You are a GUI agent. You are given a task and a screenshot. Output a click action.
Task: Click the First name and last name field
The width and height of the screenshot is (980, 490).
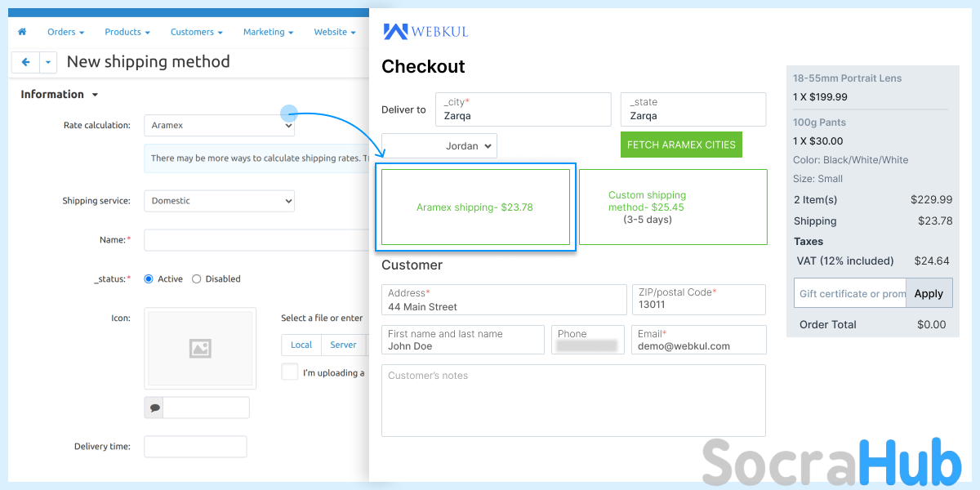coord(463,340)
